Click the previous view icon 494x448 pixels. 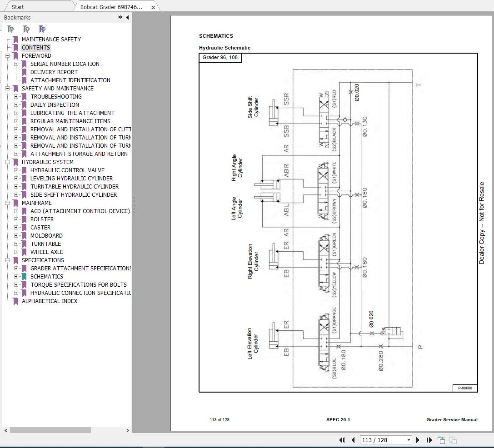[441, 440]
